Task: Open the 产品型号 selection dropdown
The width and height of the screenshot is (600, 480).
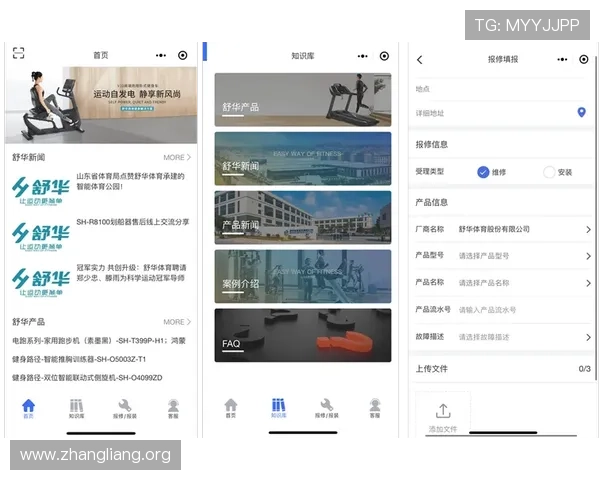Action: click(504, 256)
